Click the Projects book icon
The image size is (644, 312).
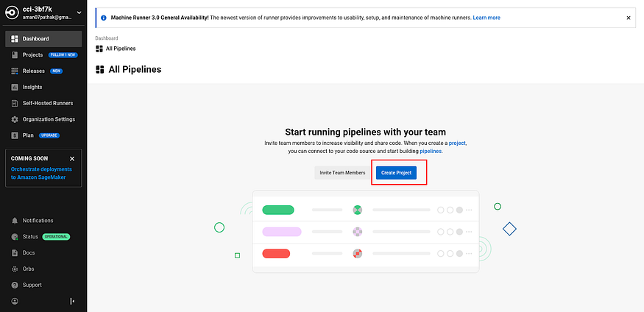[x=15, y=54]
